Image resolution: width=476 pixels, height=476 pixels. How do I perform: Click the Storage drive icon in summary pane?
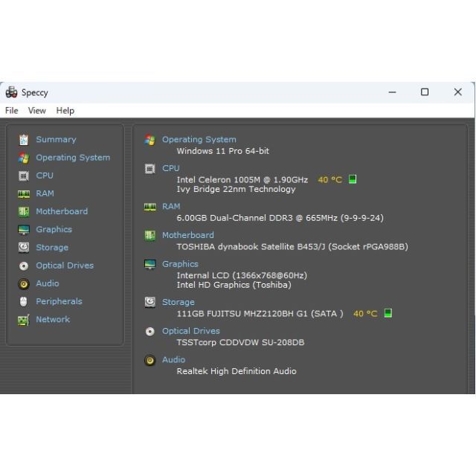(x=149, y=303)
